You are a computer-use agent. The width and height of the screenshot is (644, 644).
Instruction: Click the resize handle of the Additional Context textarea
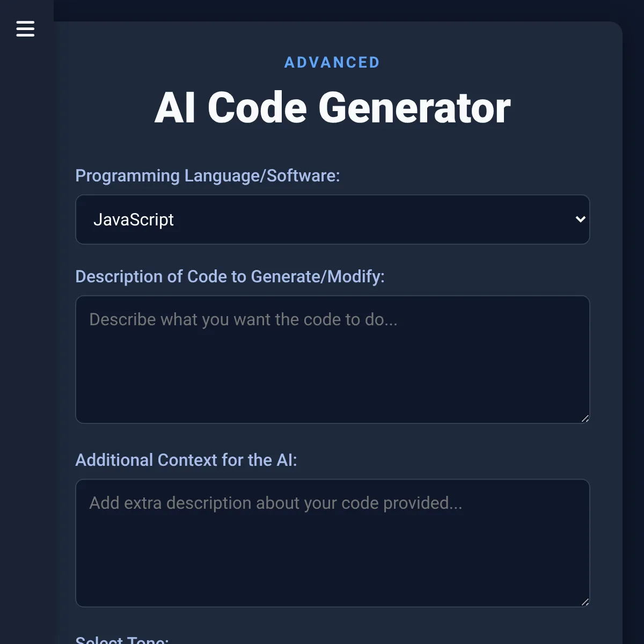point(585,602)
